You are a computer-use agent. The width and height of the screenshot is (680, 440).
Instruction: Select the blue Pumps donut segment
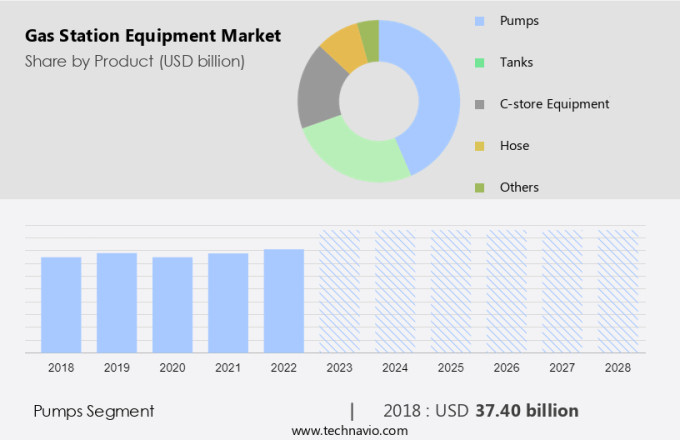pyautogui.click(x=436, y=95)
